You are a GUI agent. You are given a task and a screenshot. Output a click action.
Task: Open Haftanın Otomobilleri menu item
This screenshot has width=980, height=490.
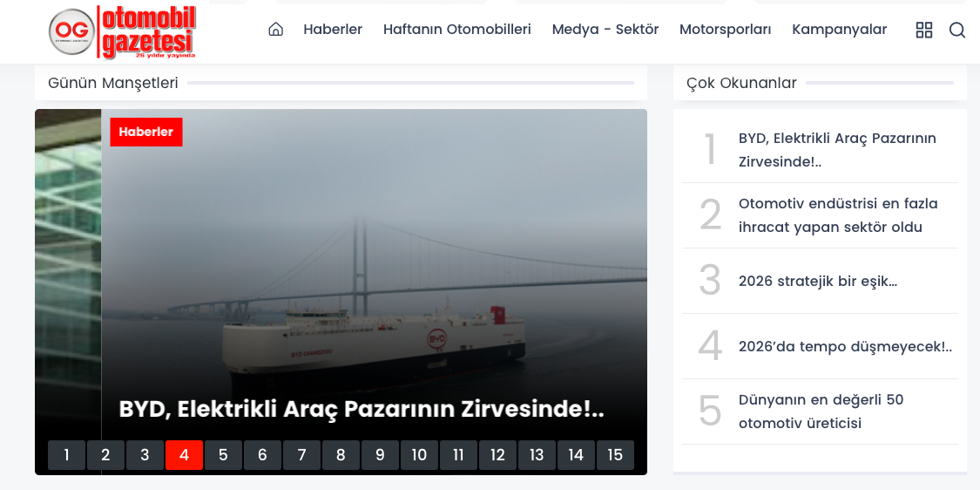[x=456, y=30]
